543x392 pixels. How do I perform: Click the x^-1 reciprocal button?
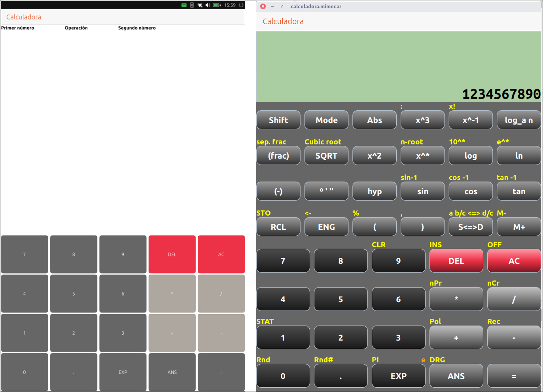click(x=471, y=120)
